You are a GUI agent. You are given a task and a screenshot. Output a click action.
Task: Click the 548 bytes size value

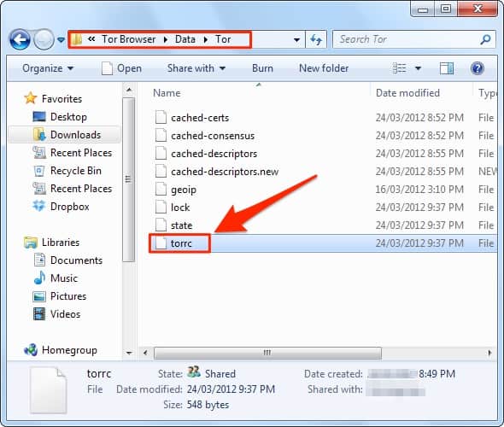[x=208, y=405]
